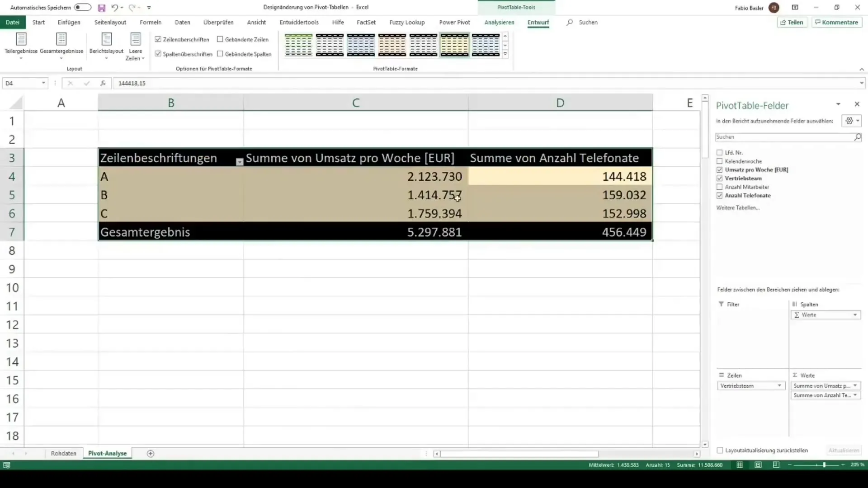Expand the PivotTable styles gallery
The image size is (868, 488).
[505, 54]
